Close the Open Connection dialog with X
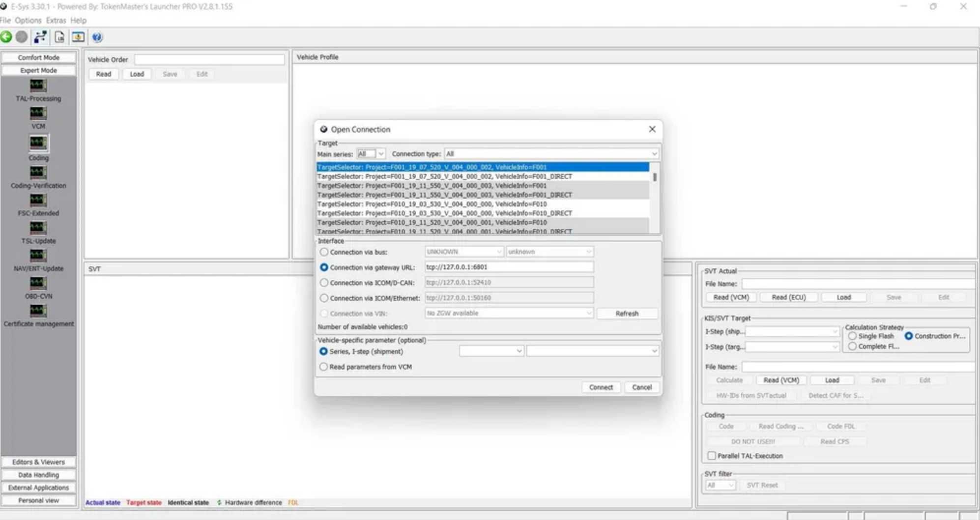The height and width of the screenshot is (520, 980). click(652, 129)
